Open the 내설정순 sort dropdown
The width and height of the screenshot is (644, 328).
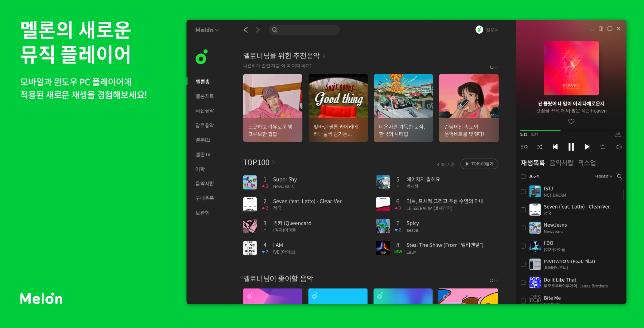[x=603, y=176]
